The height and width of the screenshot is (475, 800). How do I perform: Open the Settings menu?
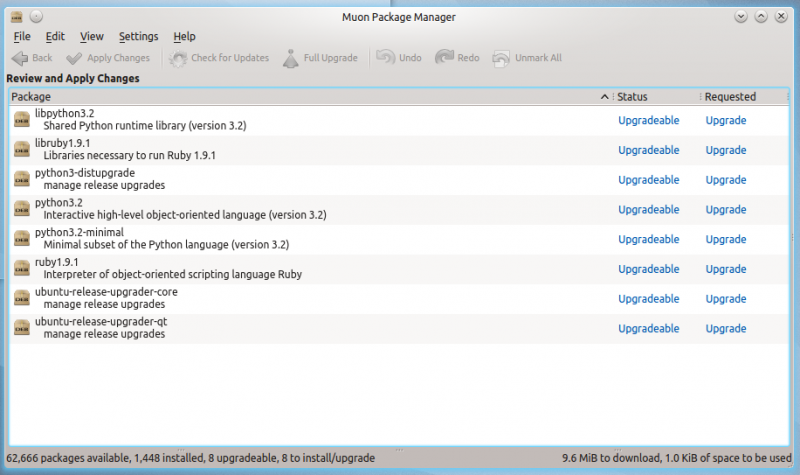(138, 36)
